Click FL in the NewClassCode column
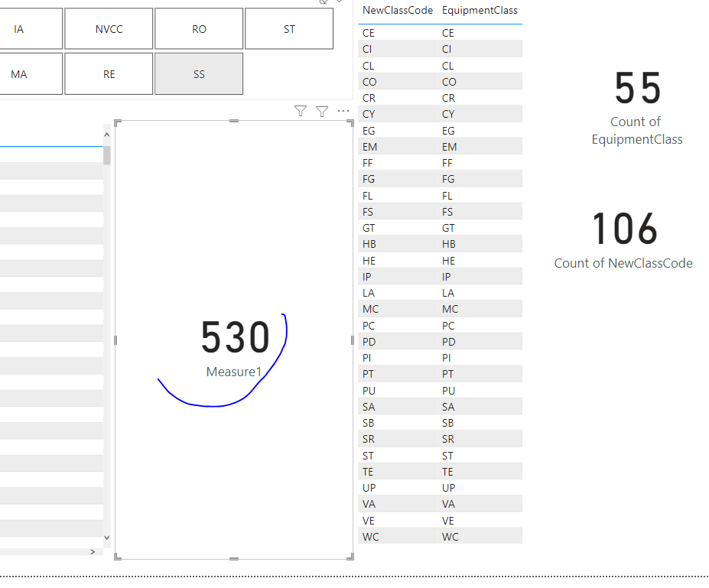The height and width of the screenshot is (588, 709). point(367,196)
